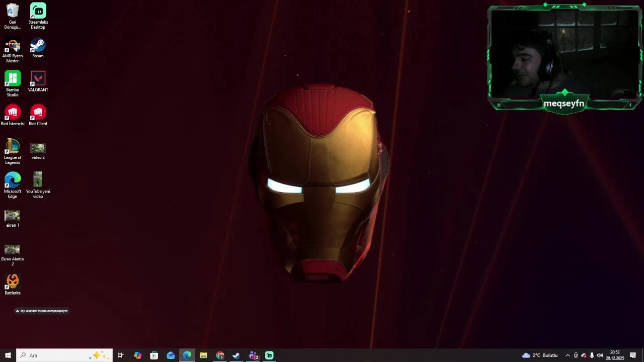Select the 'video 2' file thumbnail

[x=38, y=151]
